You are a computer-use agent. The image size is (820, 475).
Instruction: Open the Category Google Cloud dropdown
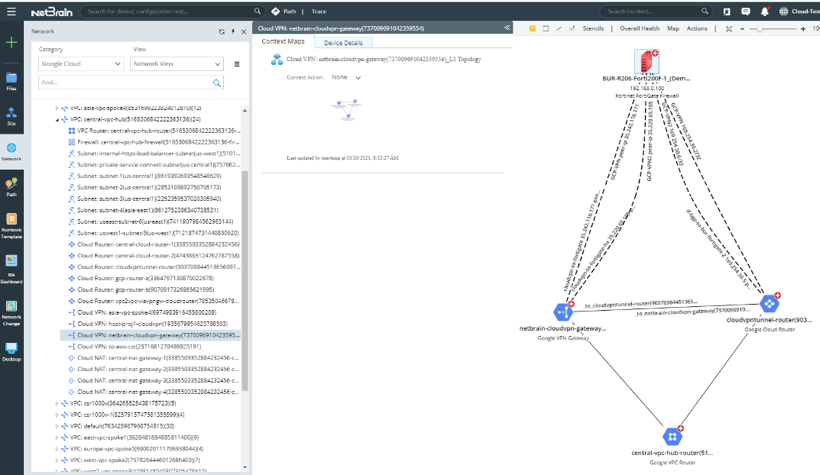tap(80, 64)
